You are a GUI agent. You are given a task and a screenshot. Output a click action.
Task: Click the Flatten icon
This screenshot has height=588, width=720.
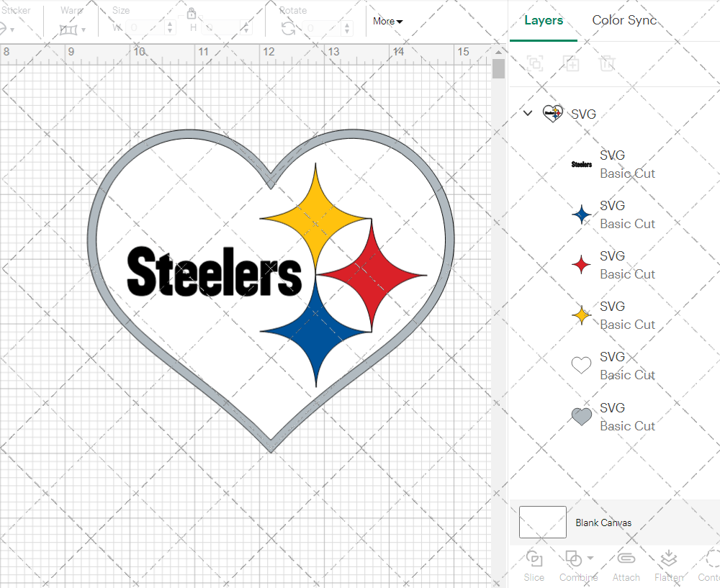click(x=668, y=559)
